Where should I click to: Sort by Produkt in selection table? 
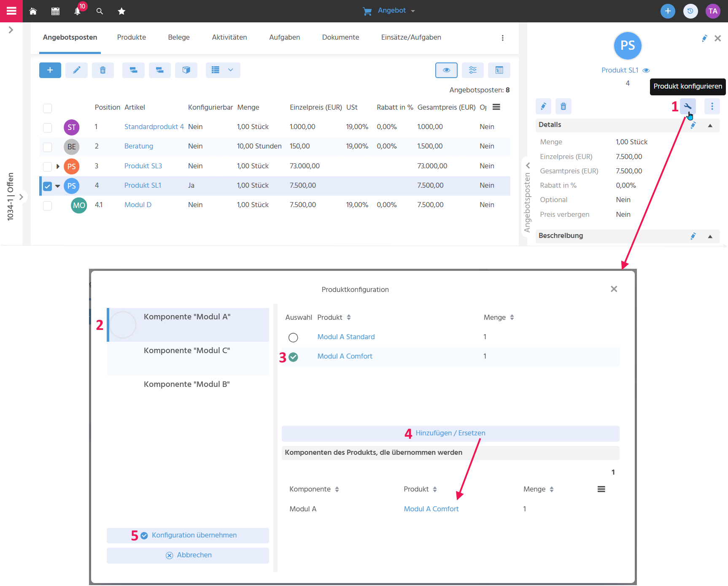(x=349, y=317)
